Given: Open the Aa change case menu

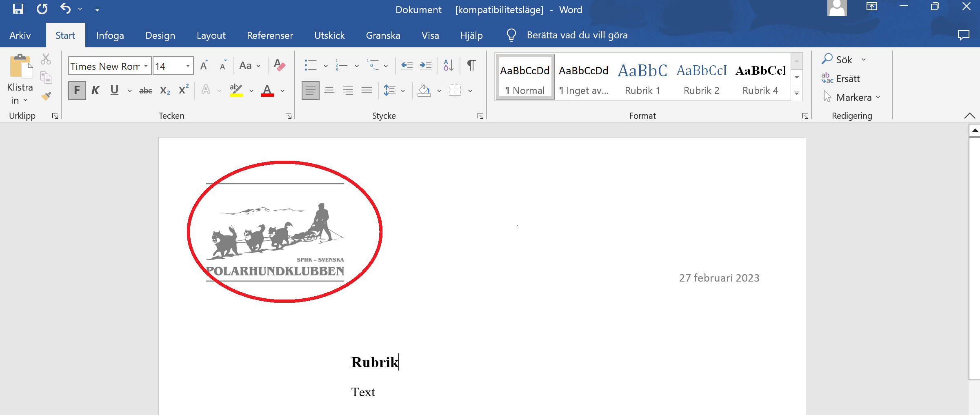Looking at the screenshot, I should [249, 65].
